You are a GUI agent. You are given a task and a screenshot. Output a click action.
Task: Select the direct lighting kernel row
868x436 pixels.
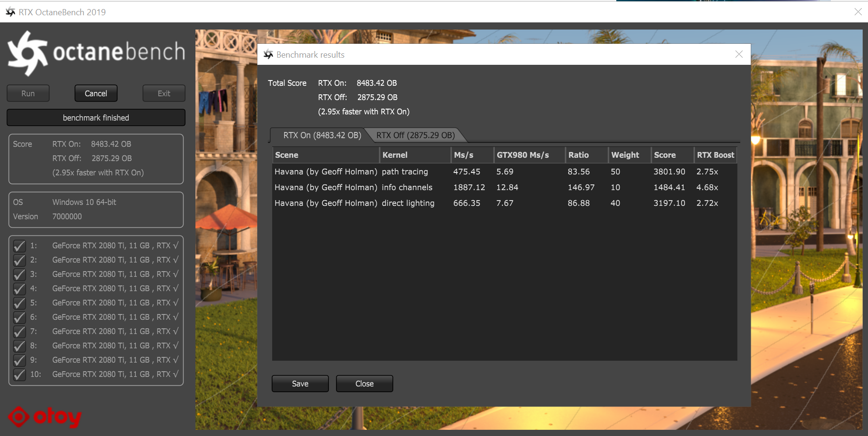(x=505, y=203)
